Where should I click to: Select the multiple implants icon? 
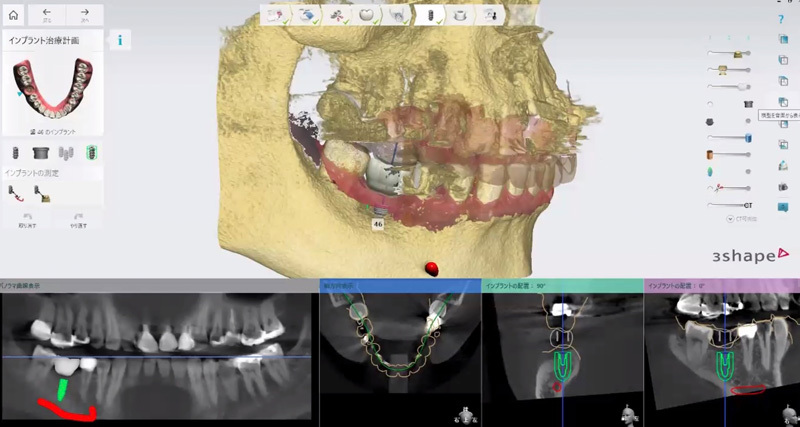66,153
